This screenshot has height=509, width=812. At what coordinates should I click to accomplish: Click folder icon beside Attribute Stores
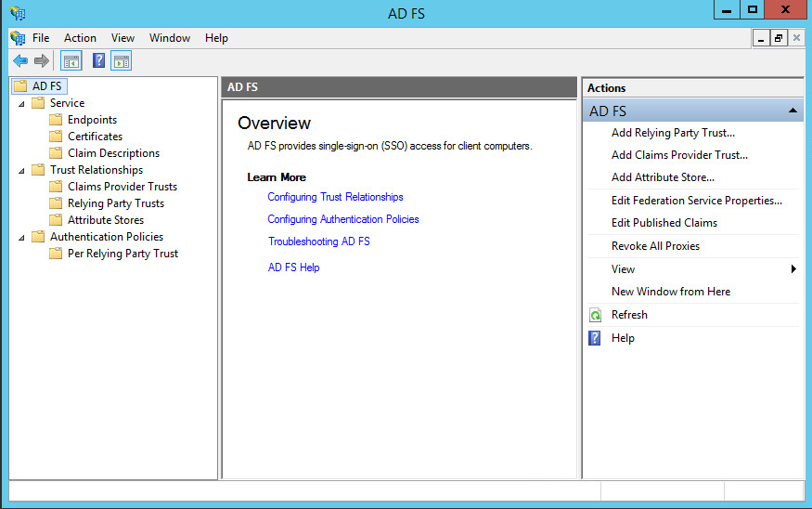[56, 220]
